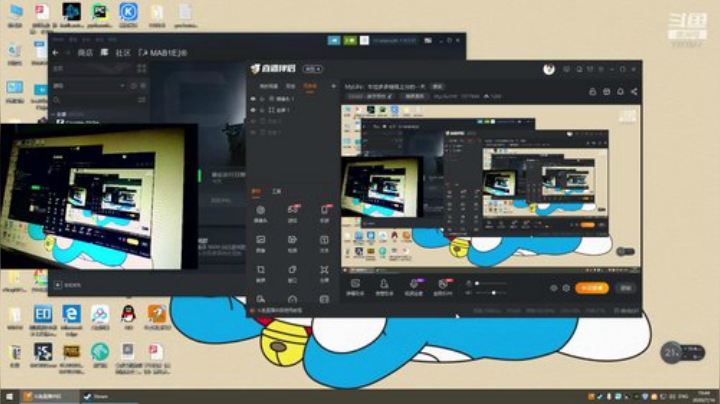Click add a game at Steam bottom left

pyautogui.click(x=68, y=285)
